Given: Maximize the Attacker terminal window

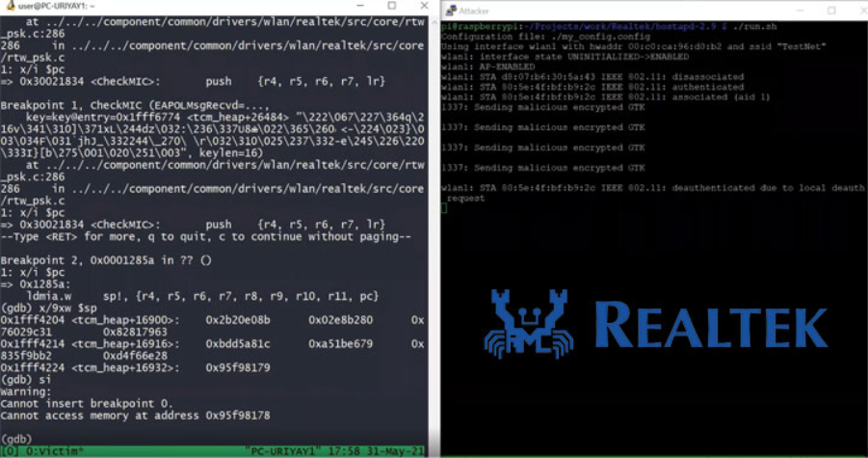Looking at the screenshot, I should click(x=831, y=11).
